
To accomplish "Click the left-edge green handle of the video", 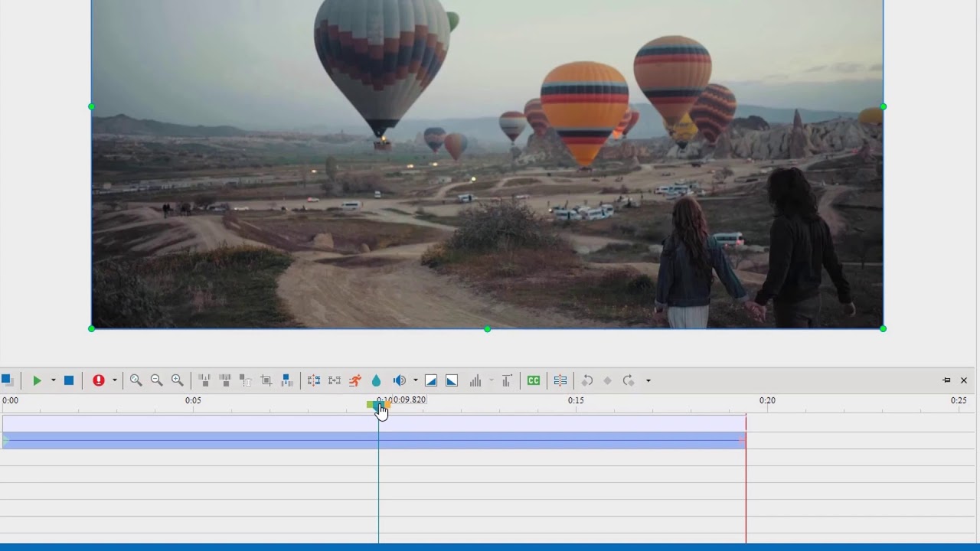I will pyautogui.click(x=92, y=107).
